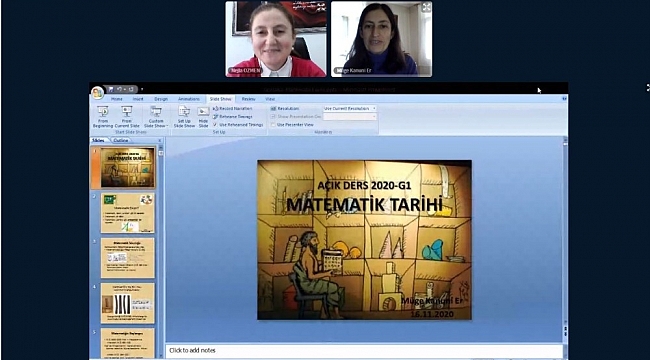Viewport: 650px width, 360px height.
Task: Select slide 3 thumbnail
Action: point(128,258)
